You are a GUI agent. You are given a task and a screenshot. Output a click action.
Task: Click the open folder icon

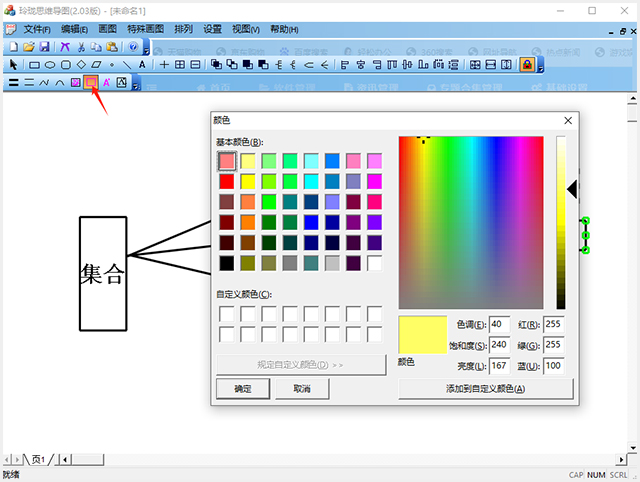(29, 47)
